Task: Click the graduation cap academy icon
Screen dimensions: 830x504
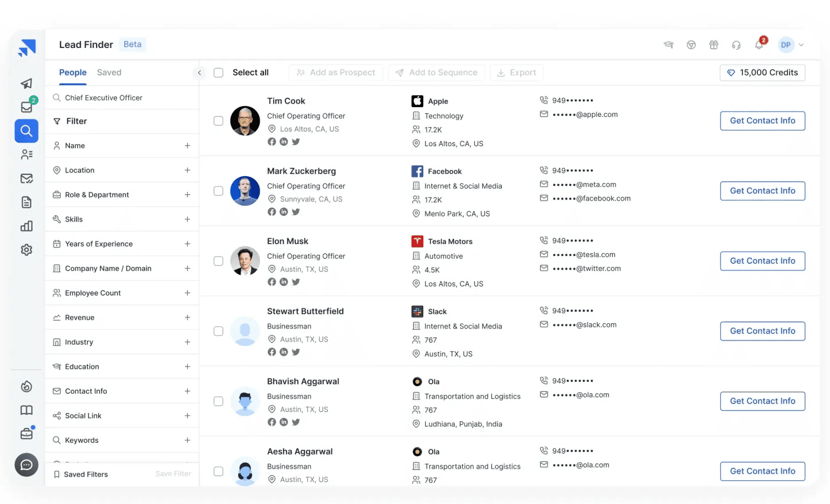Action: click(x=669, y=45)
